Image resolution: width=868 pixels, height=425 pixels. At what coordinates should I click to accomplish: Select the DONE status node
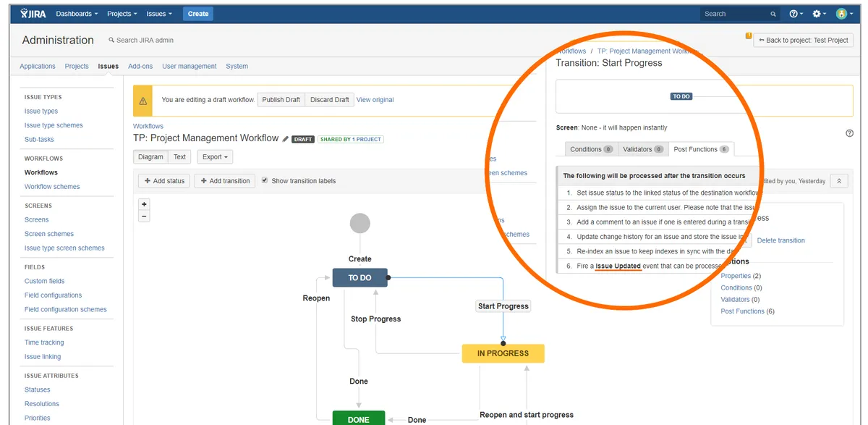(358, 418)
